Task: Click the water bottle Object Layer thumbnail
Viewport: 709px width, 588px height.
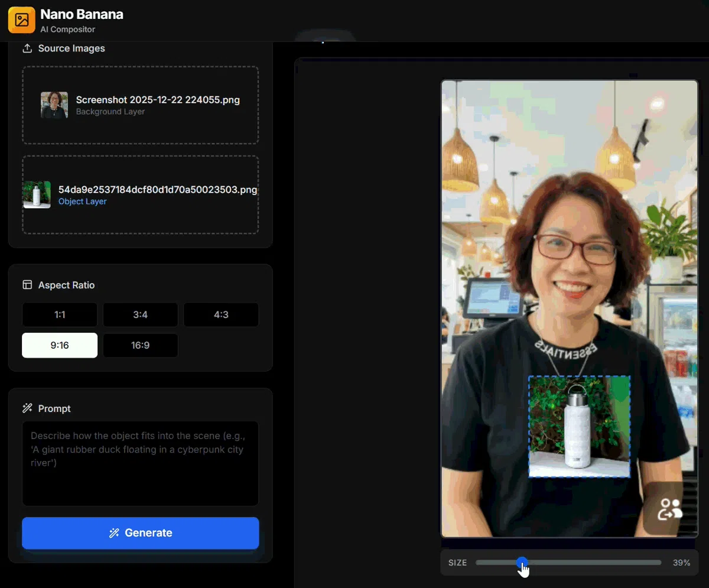Action: pyautogui.click(x=37, y=195)
